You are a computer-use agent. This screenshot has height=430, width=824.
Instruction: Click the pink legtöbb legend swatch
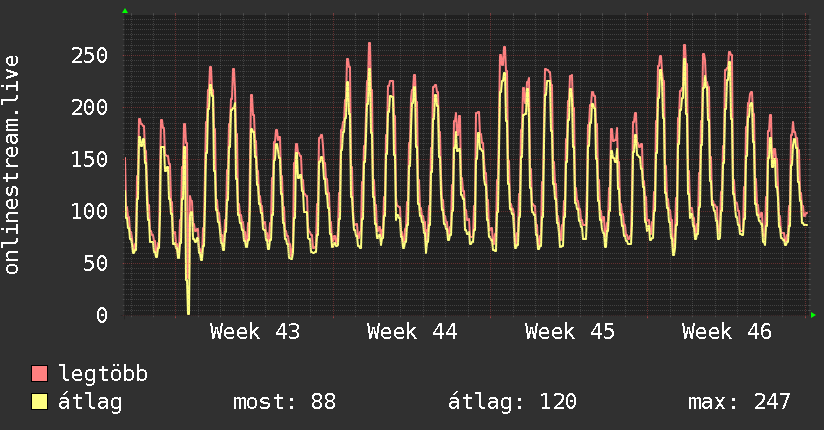point(39,373)
